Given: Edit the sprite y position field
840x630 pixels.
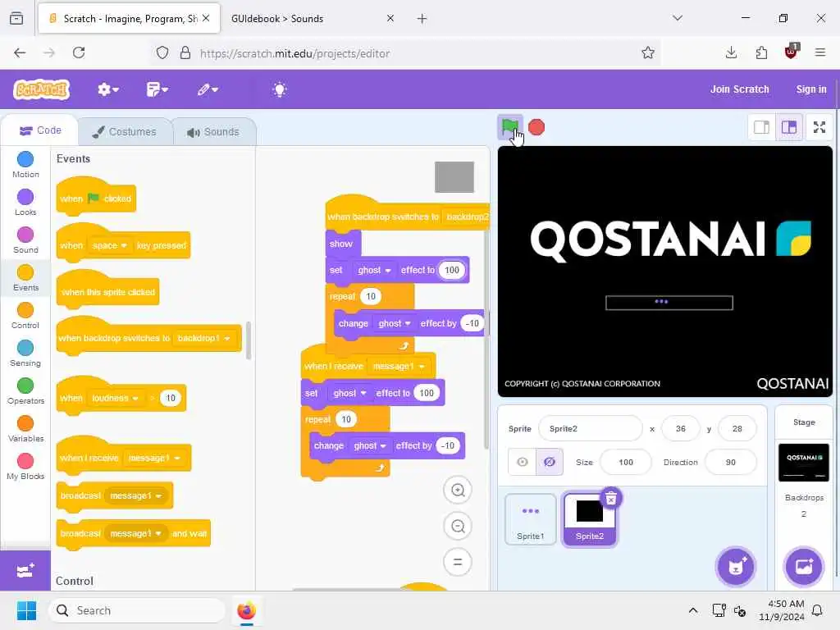Looking at the screenshot, I should click(737, 428).
